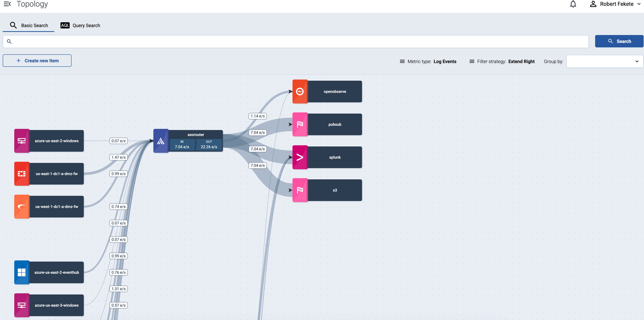Viewport: 644px width, 320px height.
Task: Click the azure-us-east-2-eventhub Windows icon
Action: coord(22,272)
